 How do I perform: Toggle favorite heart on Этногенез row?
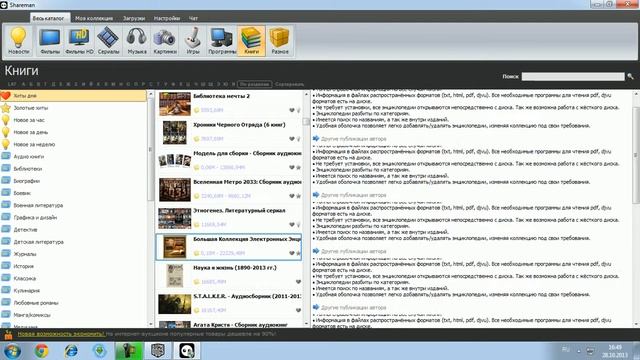pos(292,224)
